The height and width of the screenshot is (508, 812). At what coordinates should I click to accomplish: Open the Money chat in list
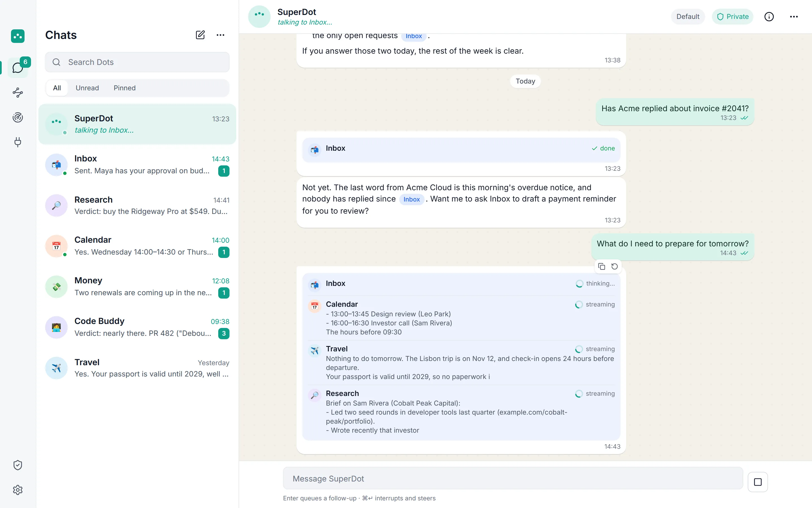(137, 286)
